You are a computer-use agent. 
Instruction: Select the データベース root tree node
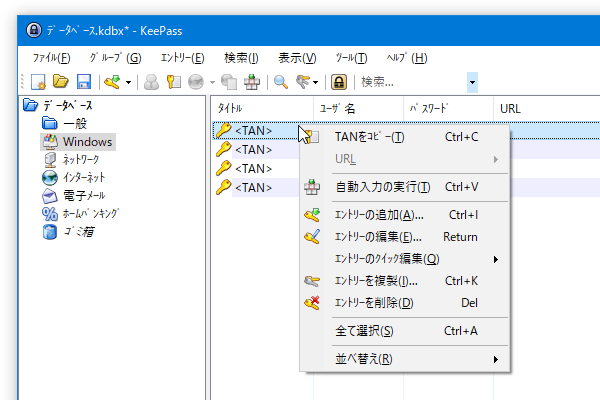(x=67, y=105)
